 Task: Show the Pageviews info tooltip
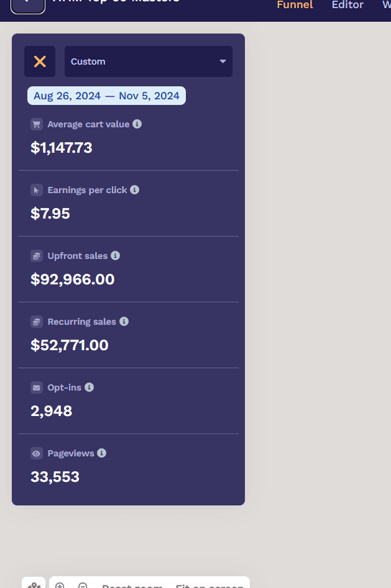coord(101,453)
